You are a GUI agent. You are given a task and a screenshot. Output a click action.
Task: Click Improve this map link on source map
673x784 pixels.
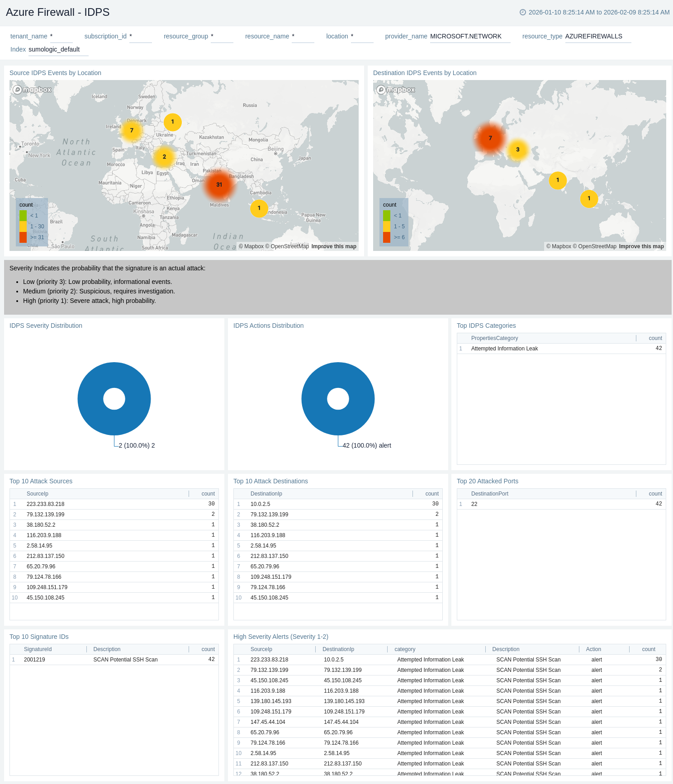click(x=334, y=246)
